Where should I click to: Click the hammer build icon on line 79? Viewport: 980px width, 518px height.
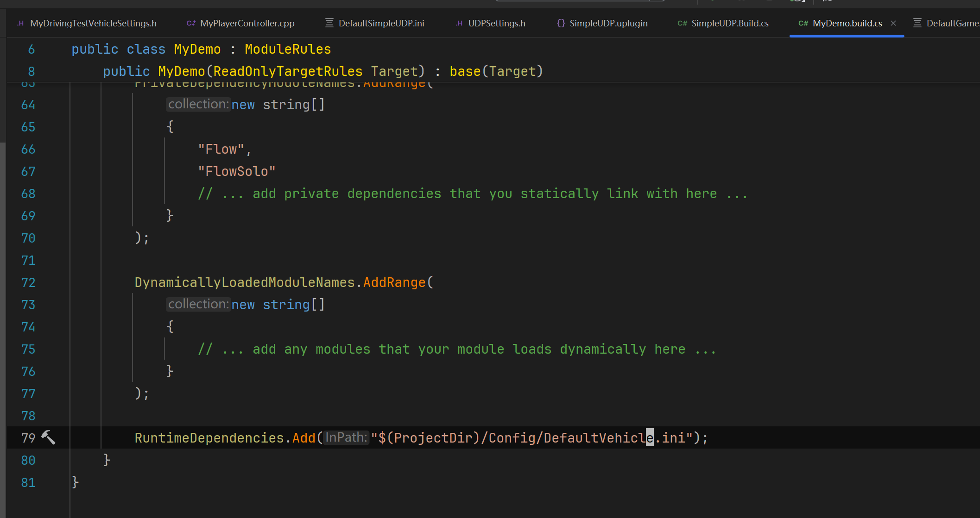click(48, 437)
